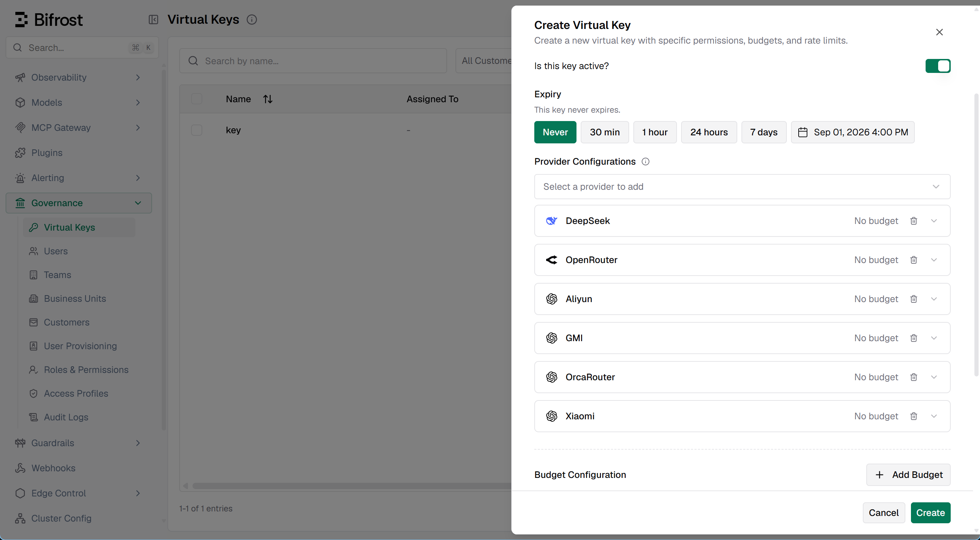This screenshot has height=540, width=980.
Task: Set expiry to 1 hour
Action: point(655,133)
